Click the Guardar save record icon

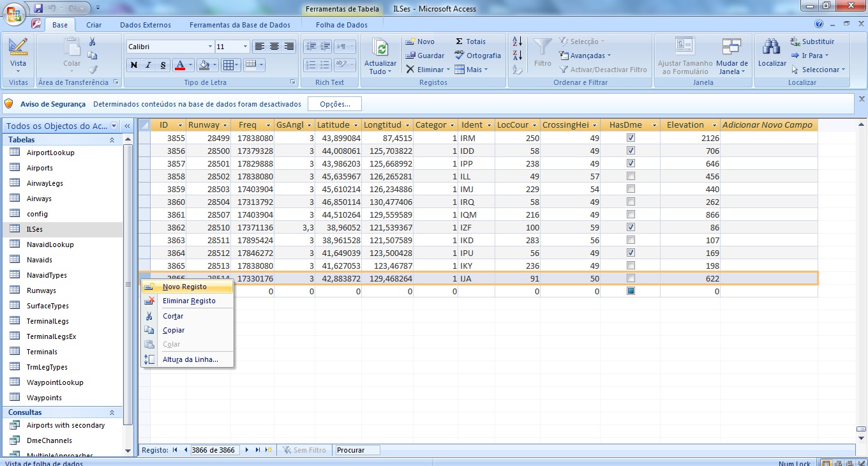(410, 56)
